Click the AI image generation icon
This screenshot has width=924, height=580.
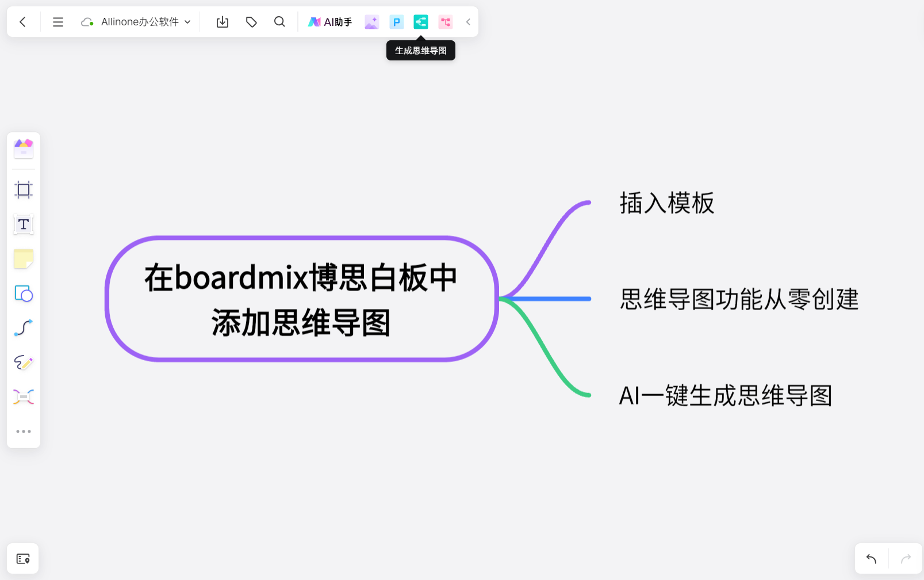click(x=371, y=21)
